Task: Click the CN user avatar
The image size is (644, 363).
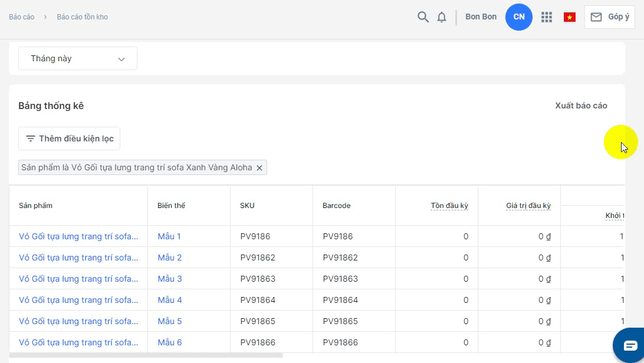Action: 519,16
